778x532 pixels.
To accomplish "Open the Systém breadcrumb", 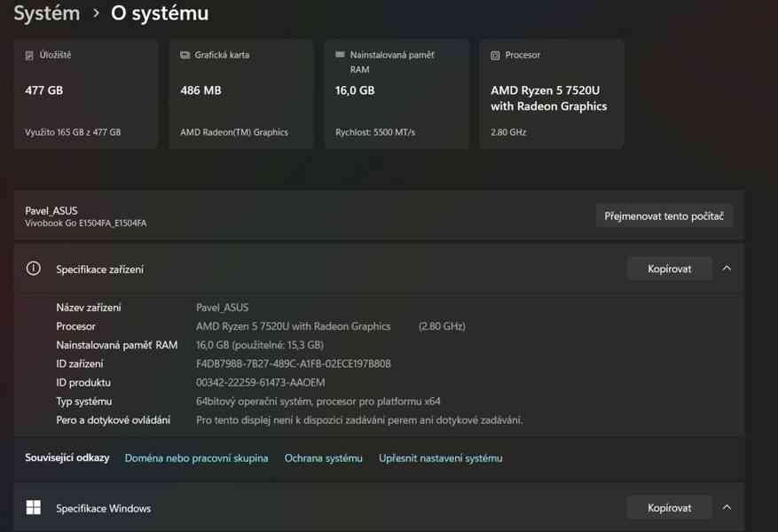I will [46, 13].
